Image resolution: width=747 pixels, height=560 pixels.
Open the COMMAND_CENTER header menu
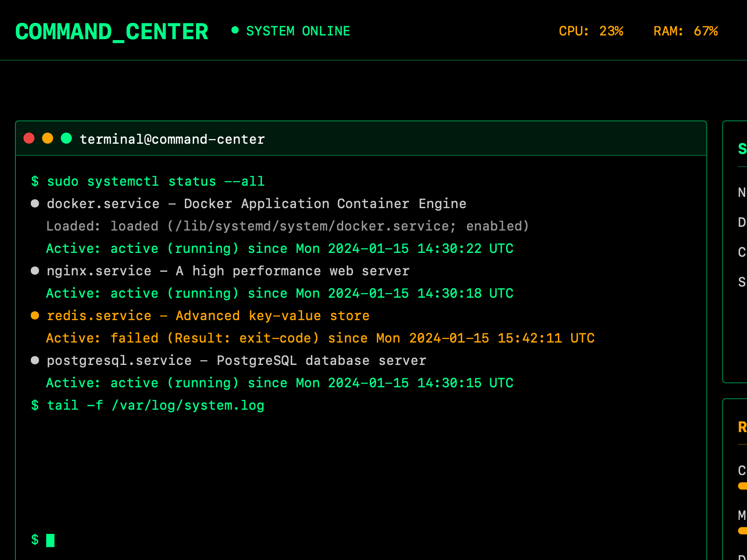coord(112,31)
